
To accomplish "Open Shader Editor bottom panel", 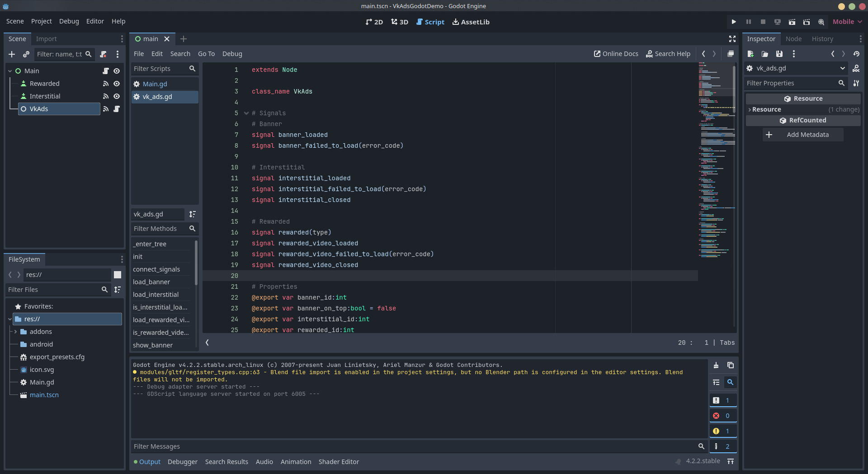I will coord(339,462).
